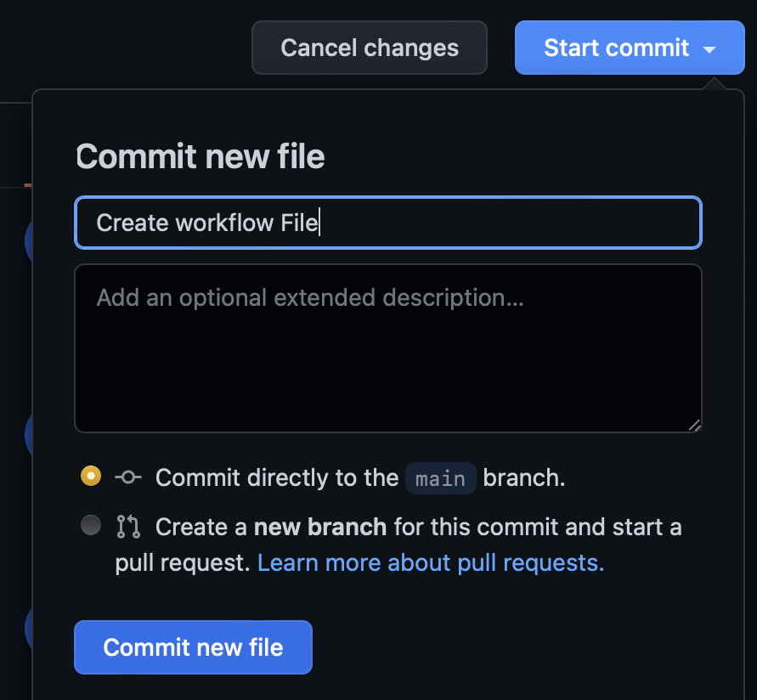The height and width of the screenshot is (700, 757).
Task: Click the optional extended description textarea
Action: coord(387,348)
